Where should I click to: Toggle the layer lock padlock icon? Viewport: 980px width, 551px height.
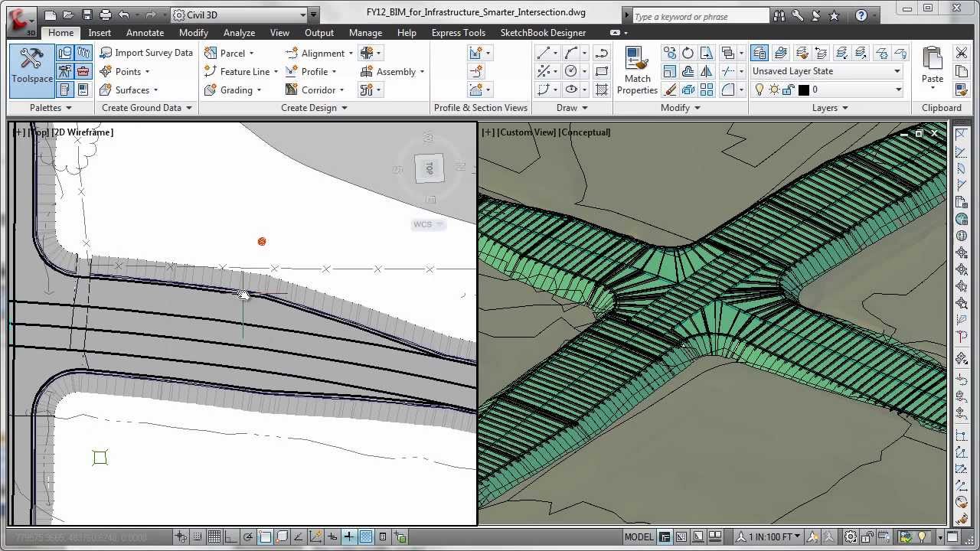(x=789, y=90)
